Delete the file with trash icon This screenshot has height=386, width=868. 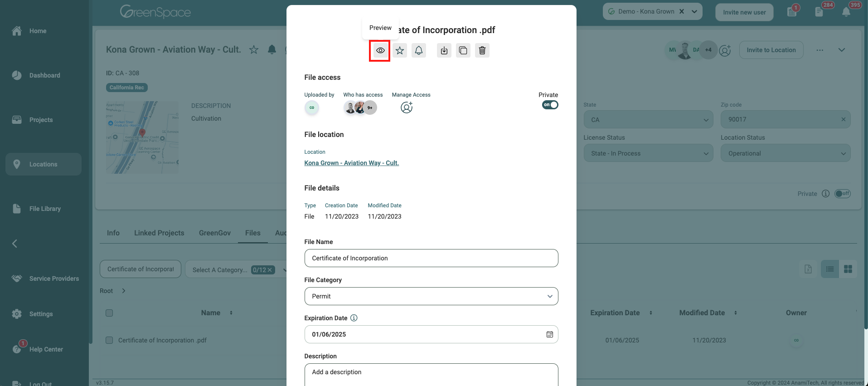tap(482, 50)
